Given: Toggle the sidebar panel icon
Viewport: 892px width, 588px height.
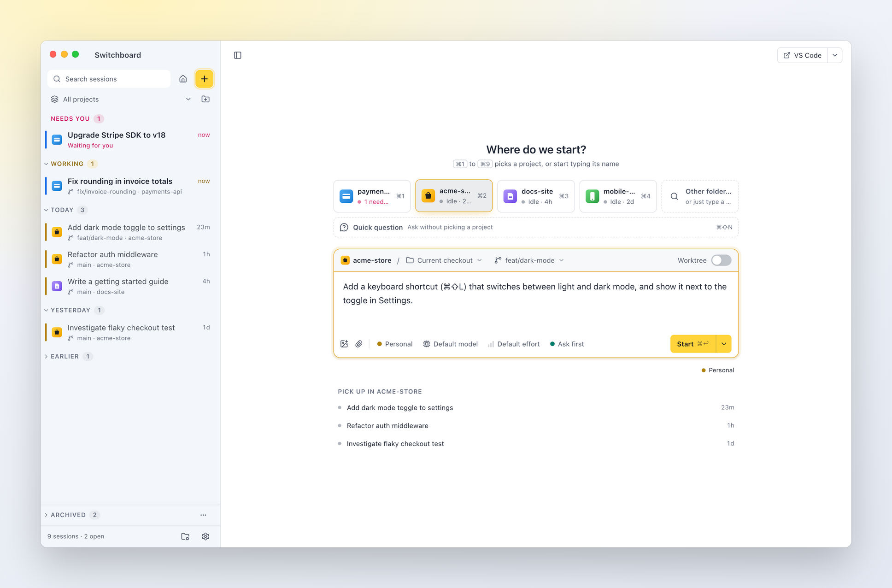Looking at the screenshot, I should pos(238,55).
